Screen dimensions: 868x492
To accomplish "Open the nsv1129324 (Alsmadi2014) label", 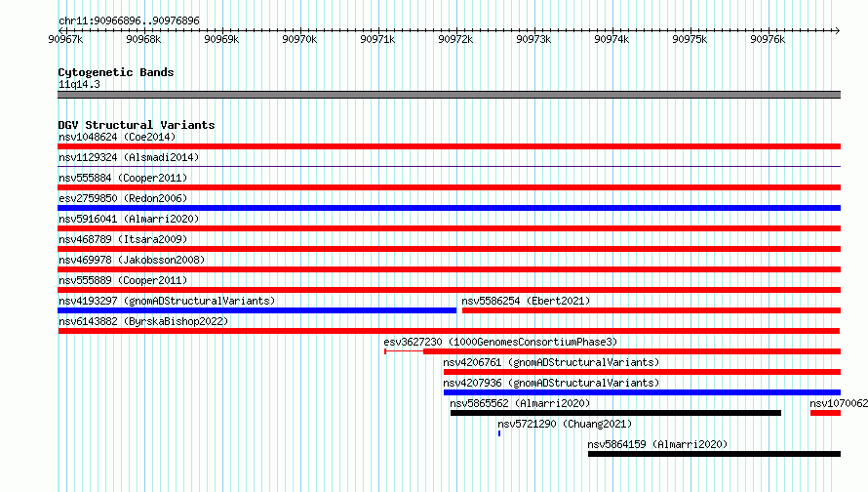I will [129, 157].
